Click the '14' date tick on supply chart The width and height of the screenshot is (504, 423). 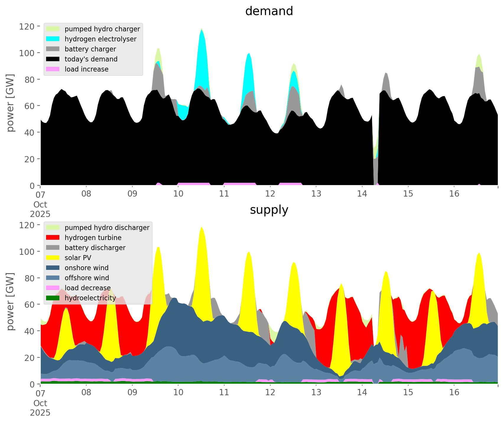pos(362,393)
